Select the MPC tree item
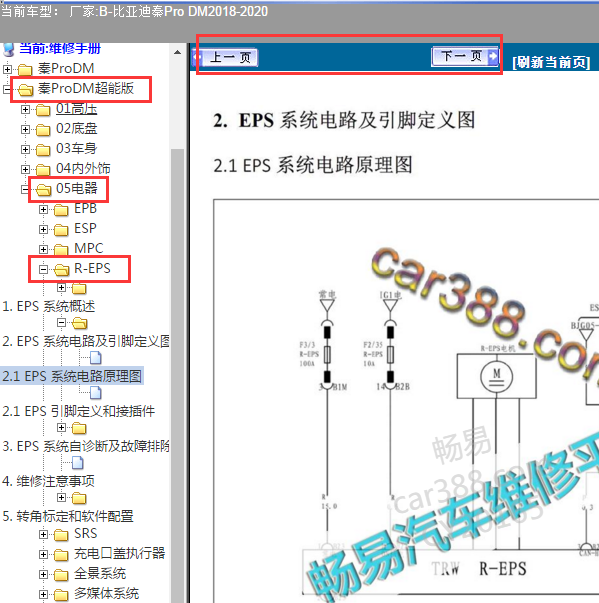This screenshot has height=603, width=599. click(x=88, y=248)
